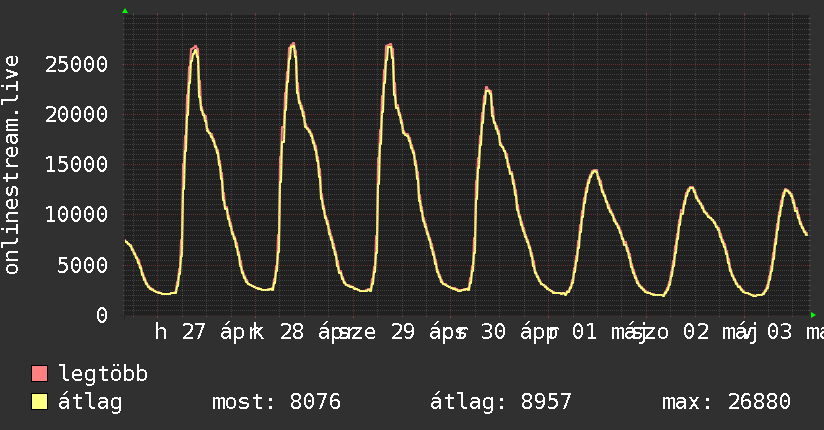The image size is (824, 430).
Task: Click the x-axis date label '30'
Action: (x=493, y=332)
